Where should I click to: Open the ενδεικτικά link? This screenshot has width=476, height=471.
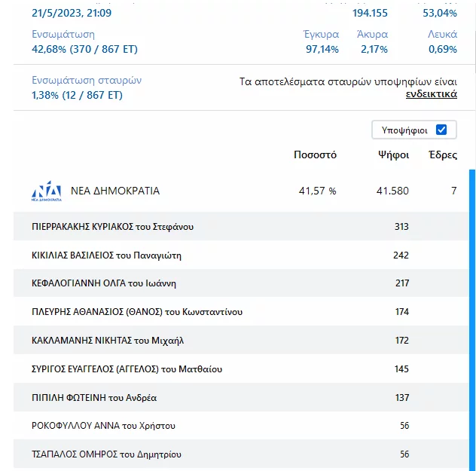click(431, 94)
